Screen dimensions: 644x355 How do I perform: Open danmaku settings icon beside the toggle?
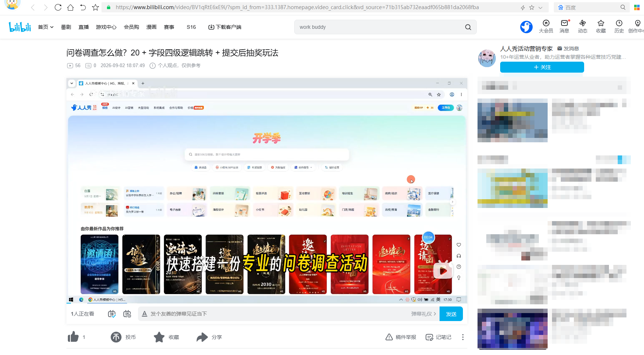coord(127,314)
